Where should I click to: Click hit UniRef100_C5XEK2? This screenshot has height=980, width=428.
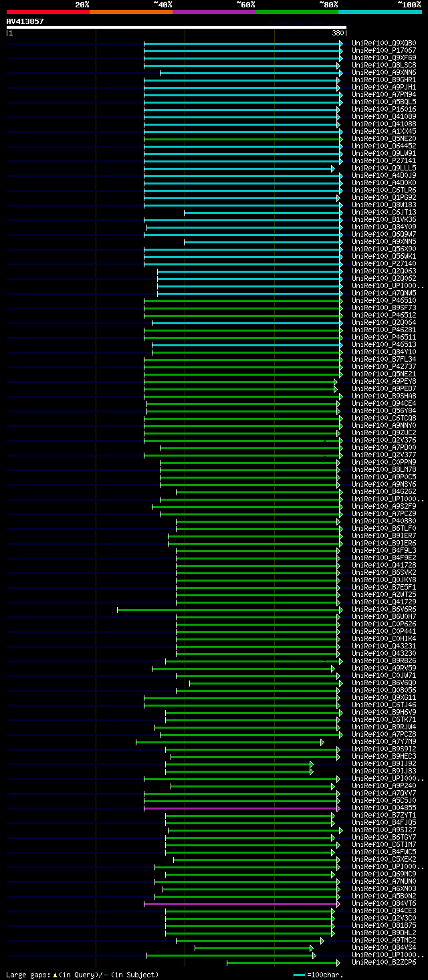[384, 859]
